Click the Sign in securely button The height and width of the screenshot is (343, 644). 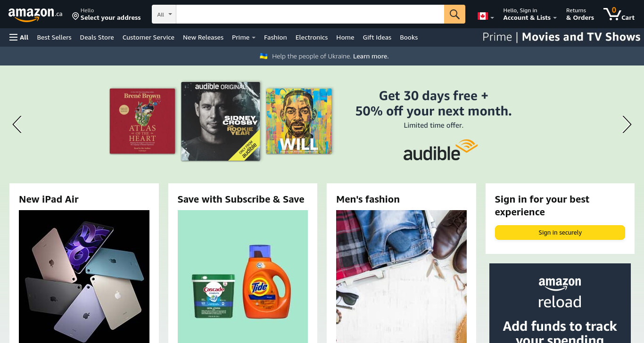coord(560,232)
